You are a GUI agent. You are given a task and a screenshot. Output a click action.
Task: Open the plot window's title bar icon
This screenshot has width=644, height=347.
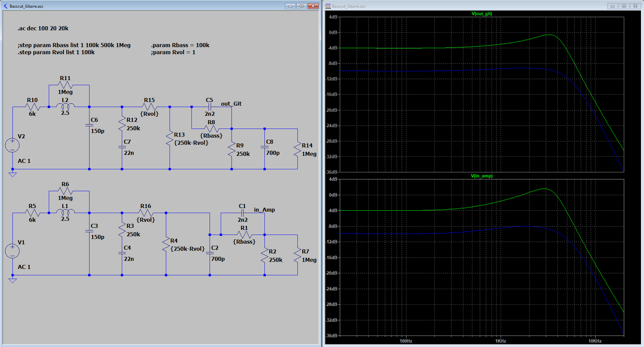[328, 6]
